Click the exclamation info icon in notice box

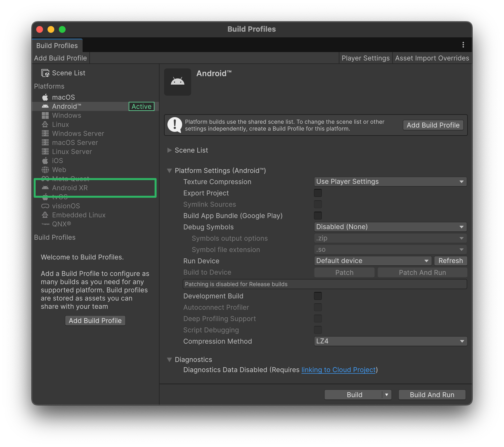pos(175,125)
